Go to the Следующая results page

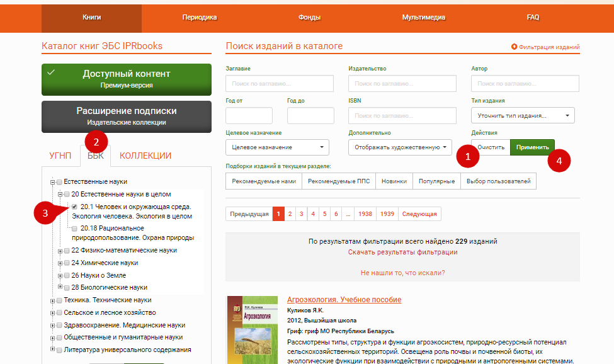click(x=419, y=214)
